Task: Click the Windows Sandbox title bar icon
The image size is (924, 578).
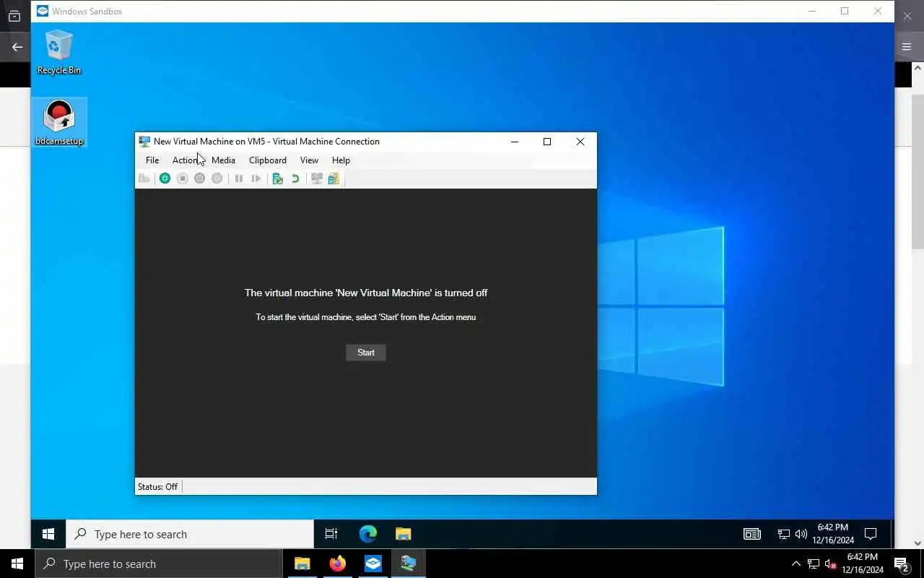Action: 43,11
